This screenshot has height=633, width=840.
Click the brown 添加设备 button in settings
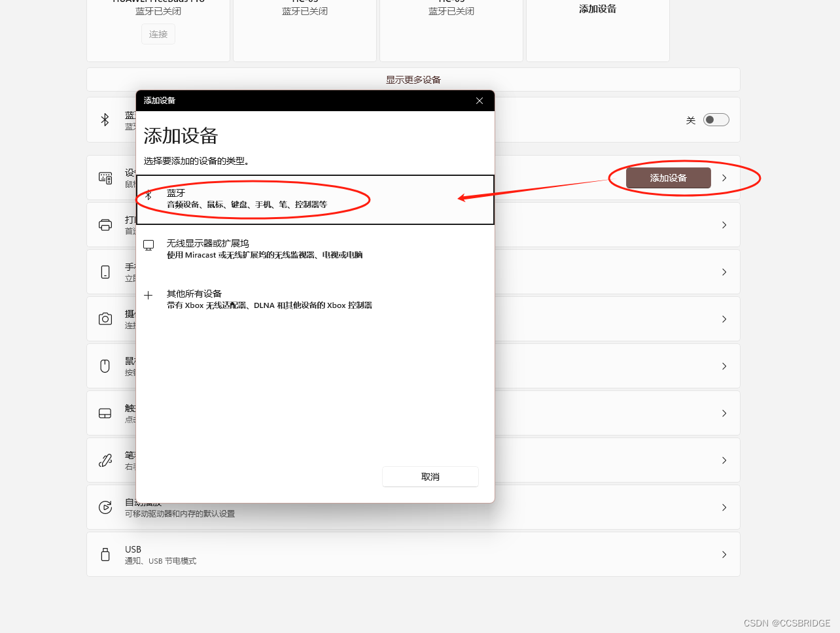pos(669,178)
